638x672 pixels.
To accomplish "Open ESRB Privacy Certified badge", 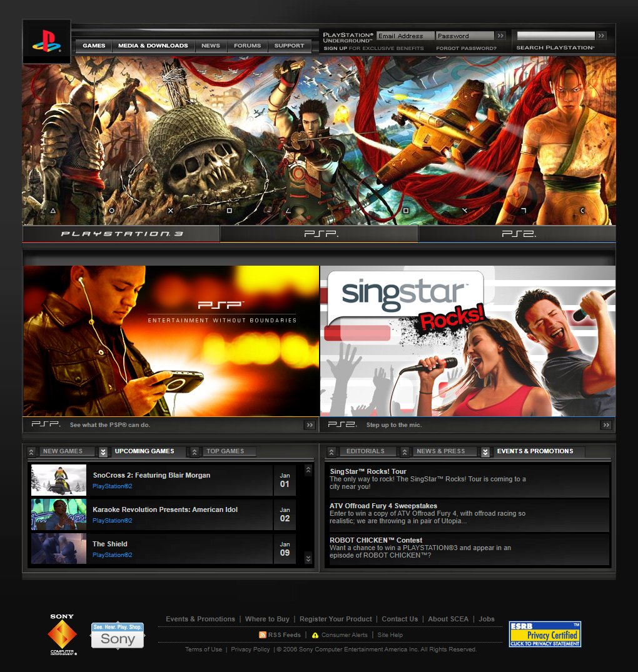I will (545, 634).
